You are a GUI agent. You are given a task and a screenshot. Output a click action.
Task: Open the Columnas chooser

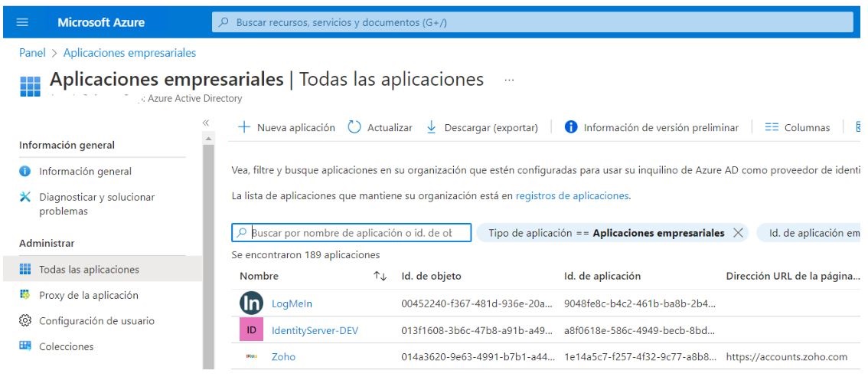[798, 127]
